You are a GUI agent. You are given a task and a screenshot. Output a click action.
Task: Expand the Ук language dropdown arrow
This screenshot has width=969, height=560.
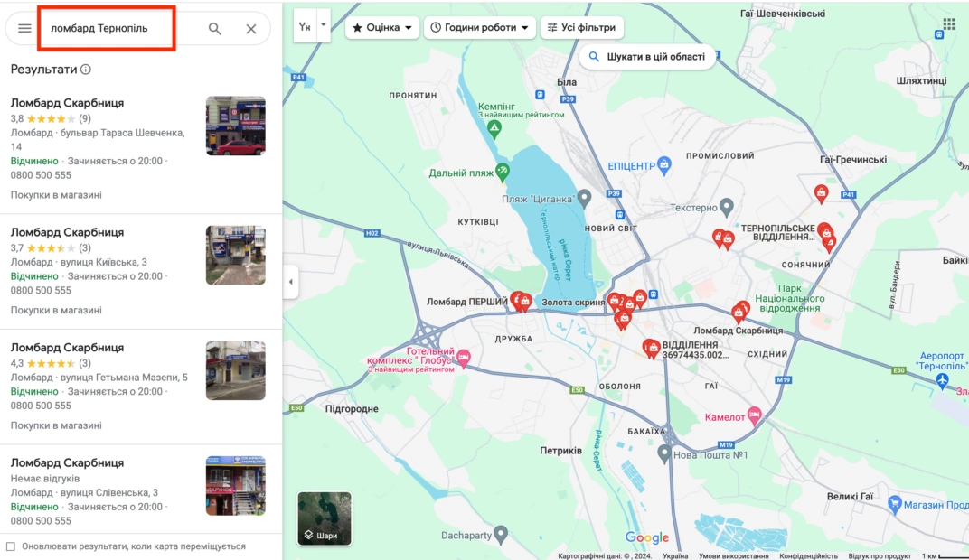[x=324, y=25]
